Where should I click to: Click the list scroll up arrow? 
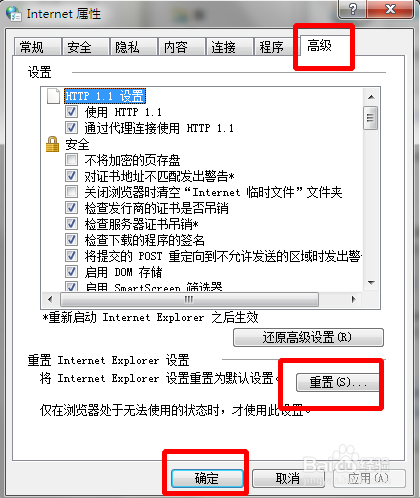tap(371, 97)
